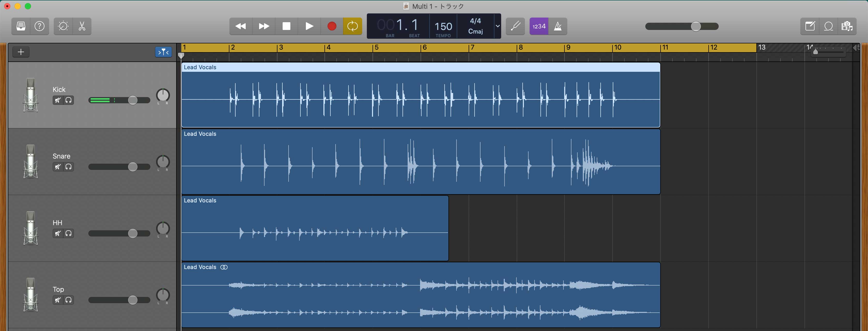The width and height of the screenshot is (868, 331).
Task: Select the Top track microphone icon
Action: [31, 295]
